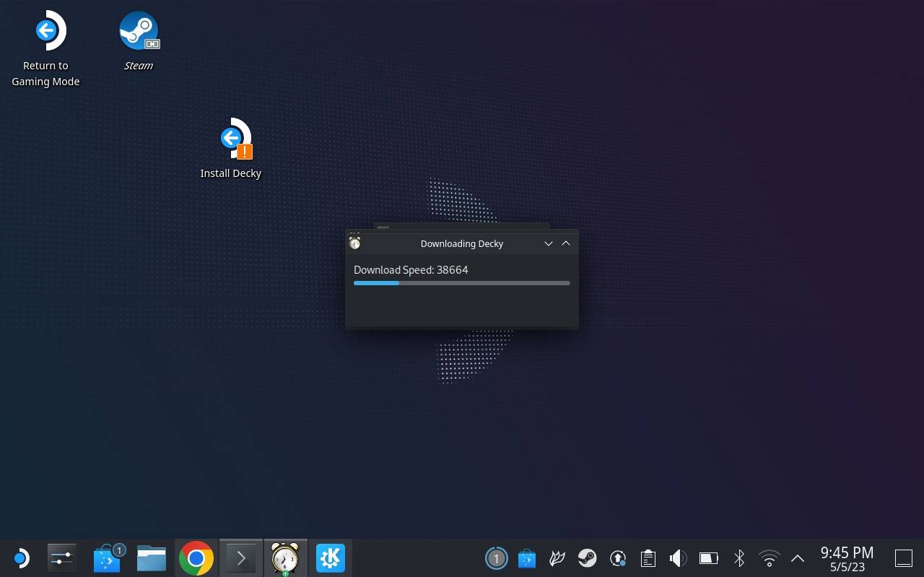The image size is (924, 577).
Task: Click the Show Desktop button
Action: click(x=904, y=558)
